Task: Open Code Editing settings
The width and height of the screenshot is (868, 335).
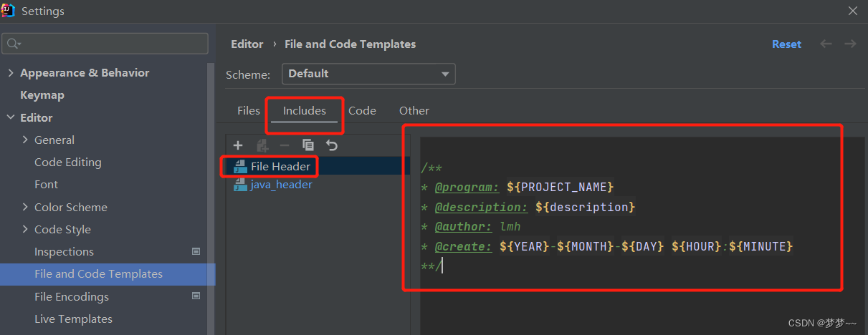Action: coord(67,162)
